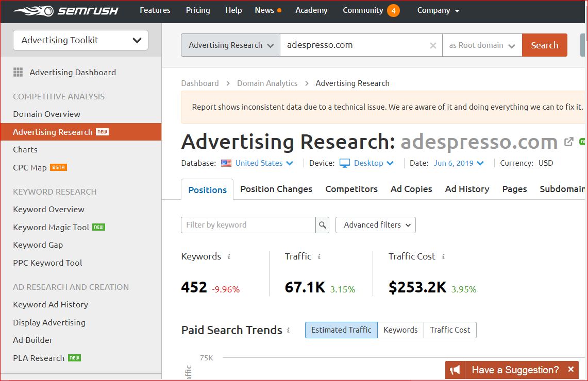Click the Community notification badge showing 4
Screen dimensions: 588x381
[393, 10]
